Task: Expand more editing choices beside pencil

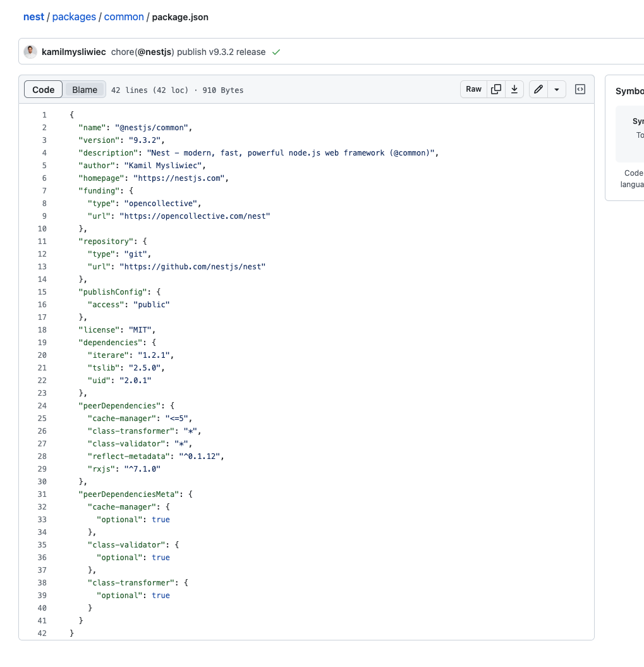Action: coord(556,89)
